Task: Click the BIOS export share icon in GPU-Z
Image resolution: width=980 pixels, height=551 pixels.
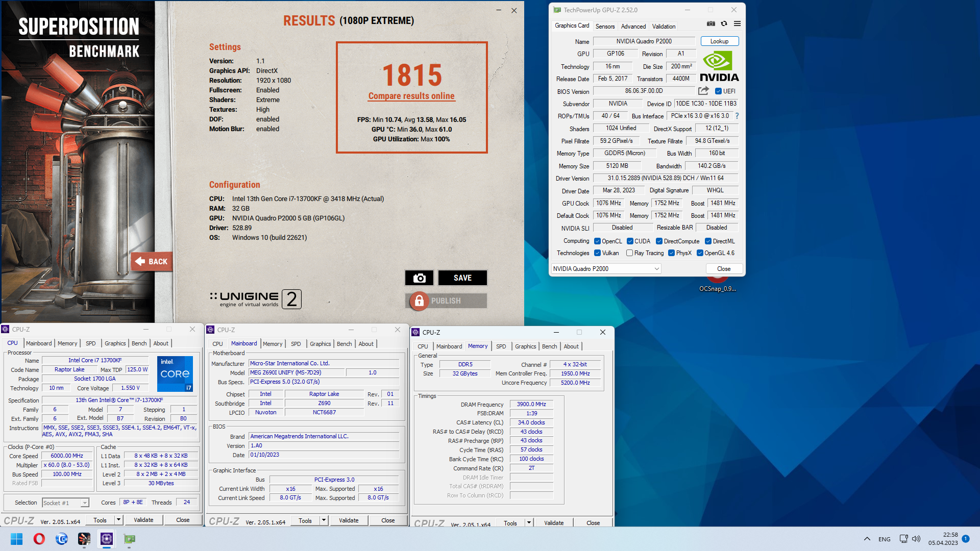Action: click(703, 91)
